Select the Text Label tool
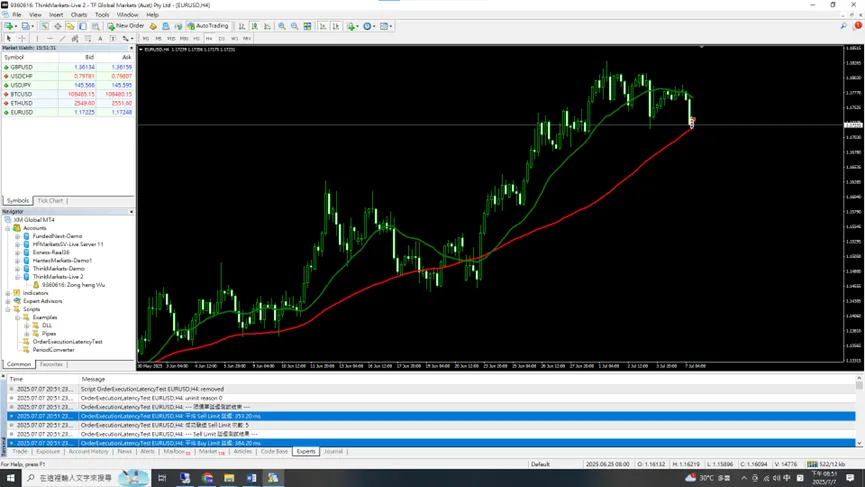 coord(113,39)
